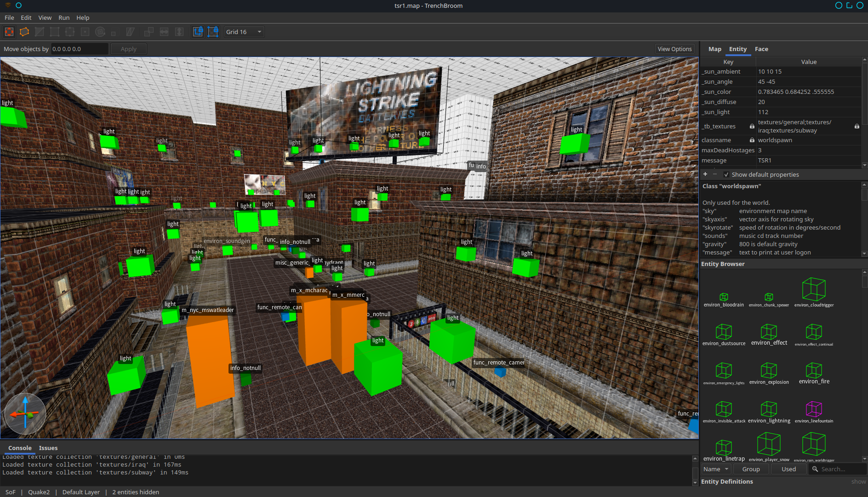Select the Face tool in toolbar
The width and height of the screenshot is (868, 497).
[85, 32]
